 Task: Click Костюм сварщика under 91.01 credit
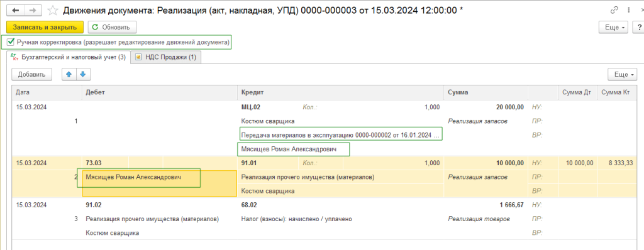click(268, 191)
